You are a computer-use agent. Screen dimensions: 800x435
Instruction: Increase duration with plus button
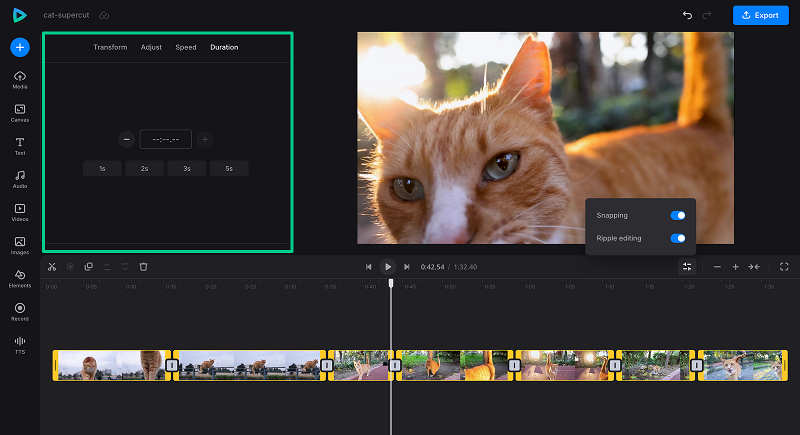click(x=205, y=139)
